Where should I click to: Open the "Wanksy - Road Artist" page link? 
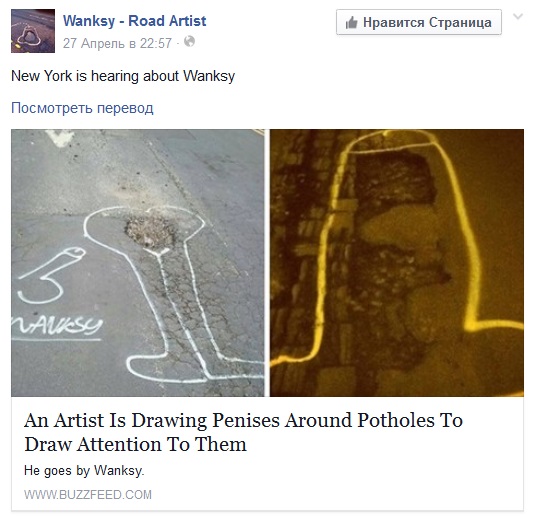(134, 21)
